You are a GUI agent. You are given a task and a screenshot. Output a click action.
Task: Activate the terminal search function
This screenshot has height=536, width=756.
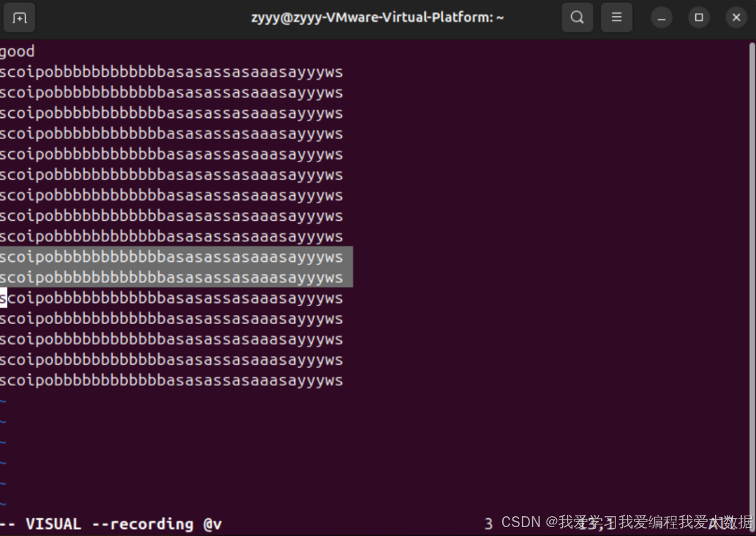577,17
